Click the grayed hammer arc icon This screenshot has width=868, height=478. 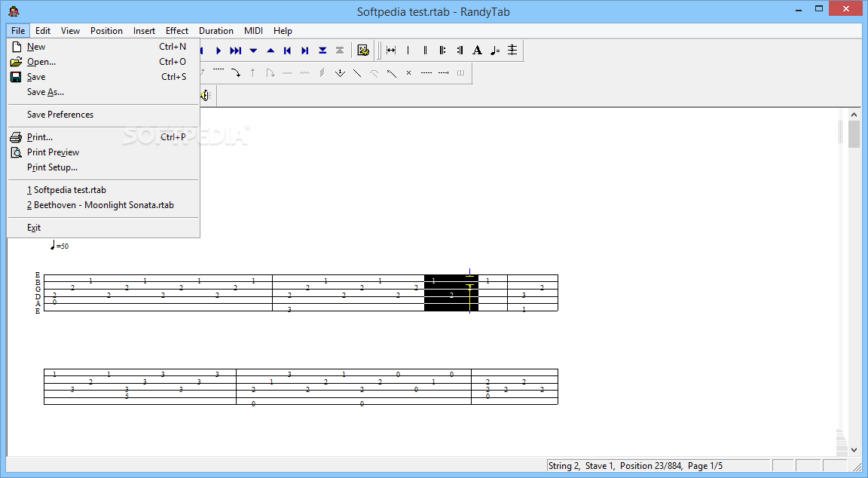coord(374,72)
